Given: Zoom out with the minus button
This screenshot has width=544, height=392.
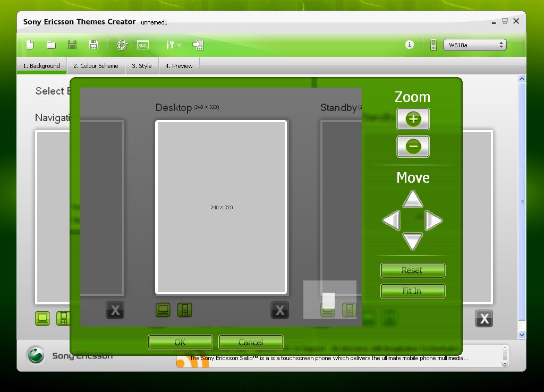Looking at the screenshot, I should tap(413, 147).
